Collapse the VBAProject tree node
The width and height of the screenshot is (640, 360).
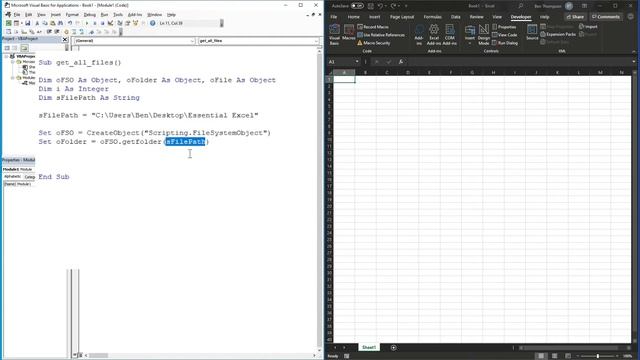click(x=7, y=56)
